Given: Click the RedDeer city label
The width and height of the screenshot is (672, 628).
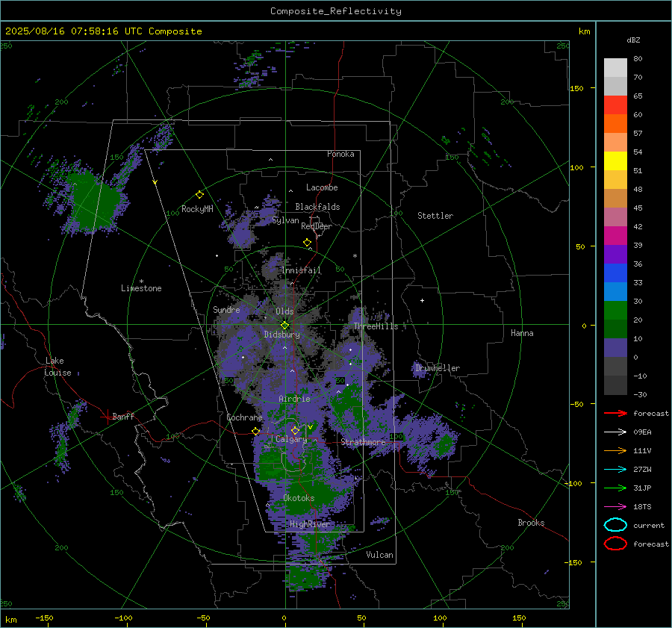Looking at the screenshot, I should point(317,226).
